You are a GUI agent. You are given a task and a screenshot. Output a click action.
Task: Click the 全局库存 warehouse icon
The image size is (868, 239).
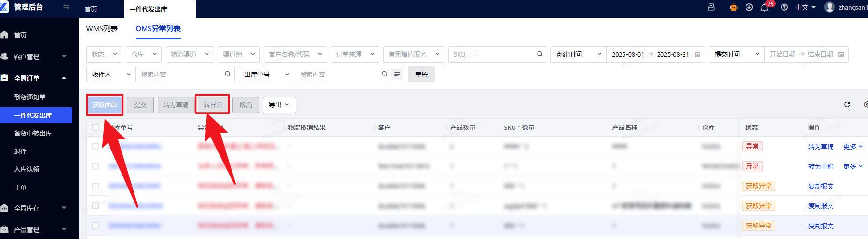pos(5,208)
